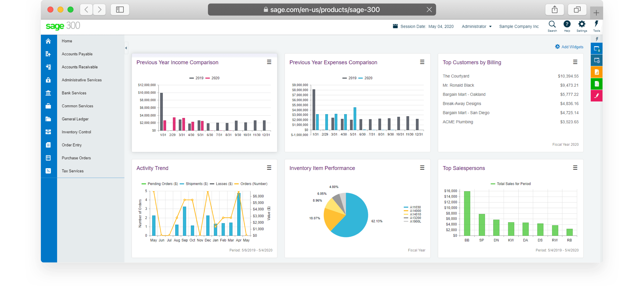Toggle the Shipments ($) series in Activity Trend

coord(197,184)
